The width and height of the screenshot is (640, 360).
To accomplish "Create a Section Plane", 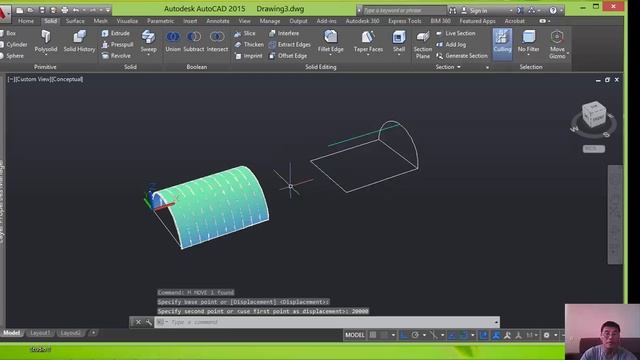I will (x=422, y=44).
